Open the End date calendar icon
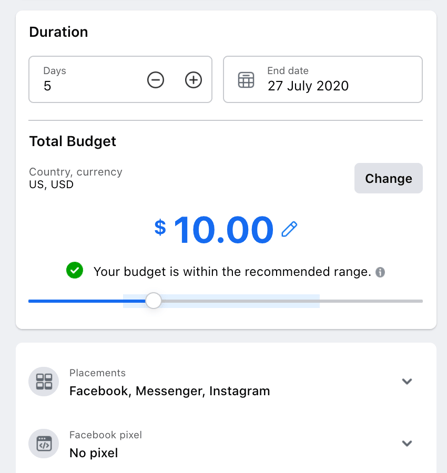Viewport: 447px width, 473px height. pyautogui.click(x=246, y=80)
